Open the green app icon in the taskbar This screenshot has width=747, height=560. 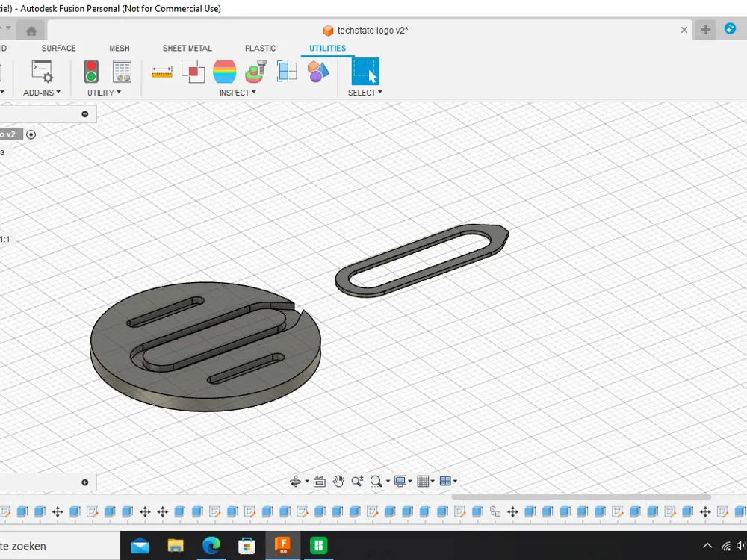coord(318,545)
